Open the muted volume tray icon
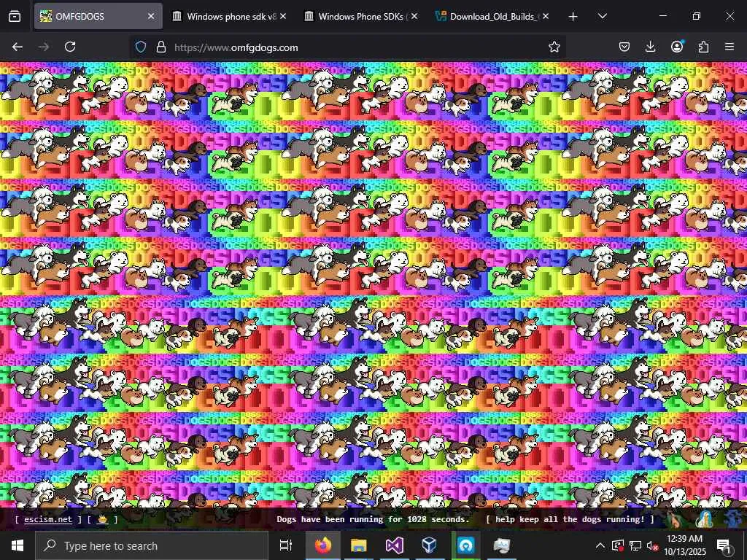Viewport: 747px width, 560px height. tap(651, 546)
